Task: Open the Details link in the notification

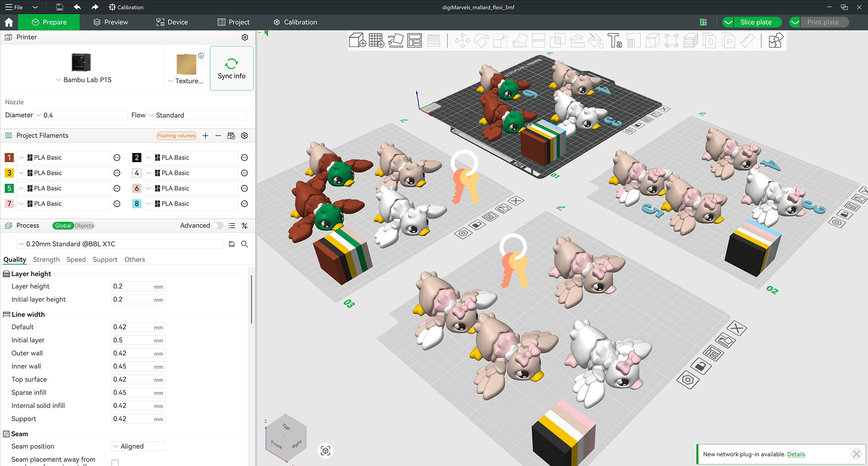Action: 796,454
